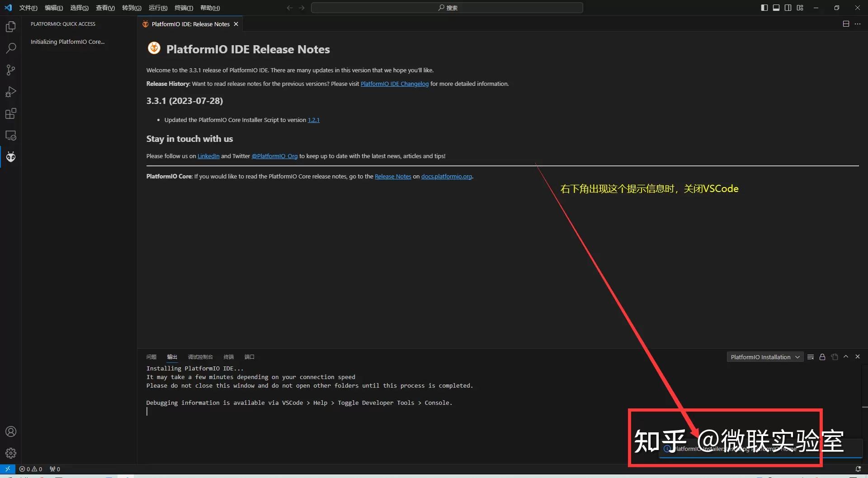Toggle scroll lock on the output panel

822,357
